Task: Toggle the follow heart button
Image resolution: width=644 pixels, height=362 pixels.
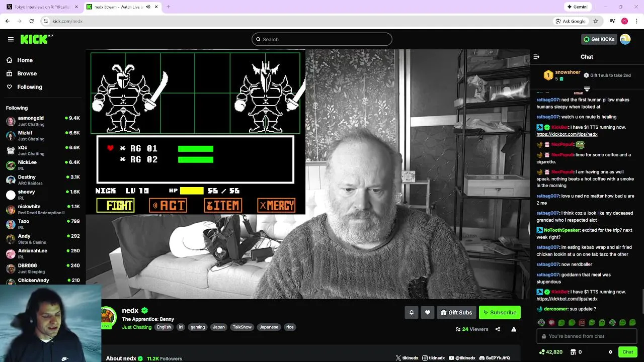Action: click(x=427, y=312)
